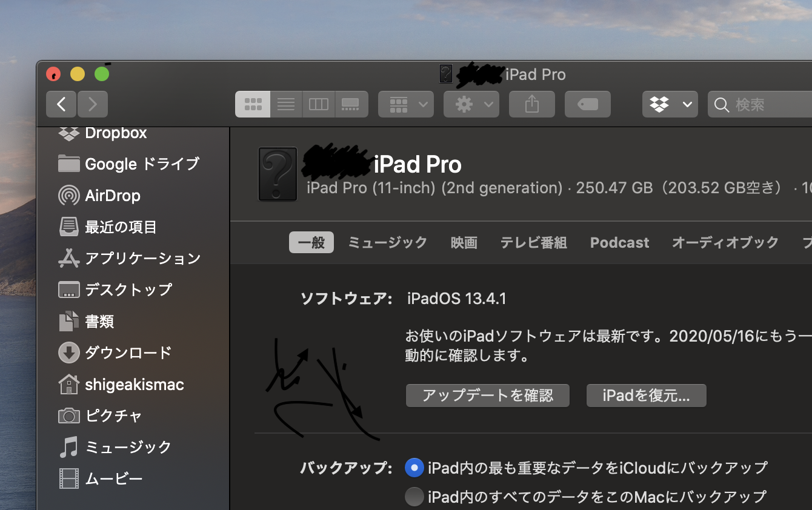Click the ダウンロード sidebar label
Viewport: 812px width, 510px height.
(x=128, y=353)
